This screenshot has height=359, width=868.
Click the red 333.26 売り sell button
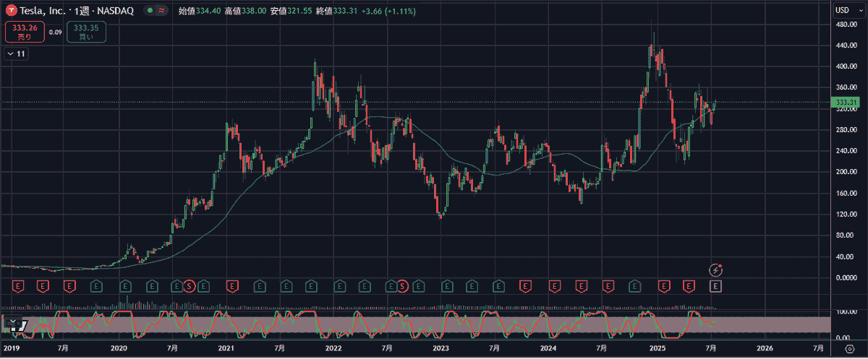24,32
